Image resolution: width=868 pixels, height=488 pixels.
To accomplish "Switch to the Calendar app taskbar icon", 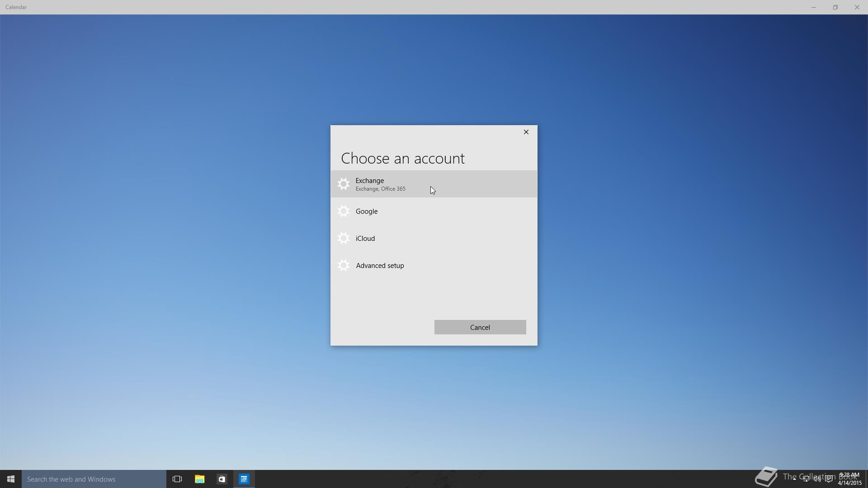I will tap(244, 479).
